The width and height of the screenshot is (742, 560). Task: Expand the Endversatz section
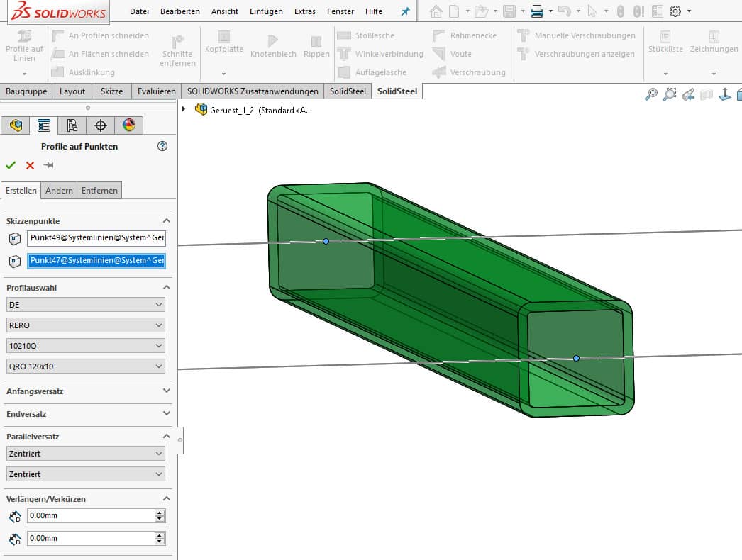pyautogui.click(x=167, y=413)
